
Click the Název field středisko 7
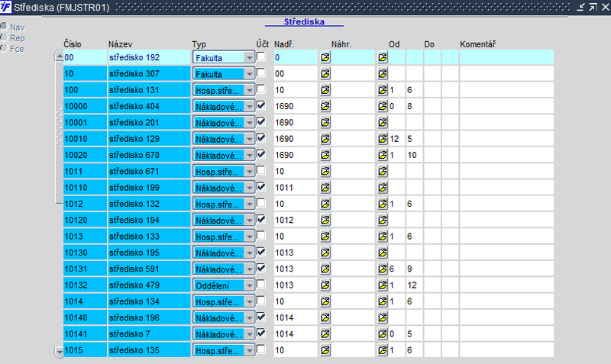pos(149,334)
